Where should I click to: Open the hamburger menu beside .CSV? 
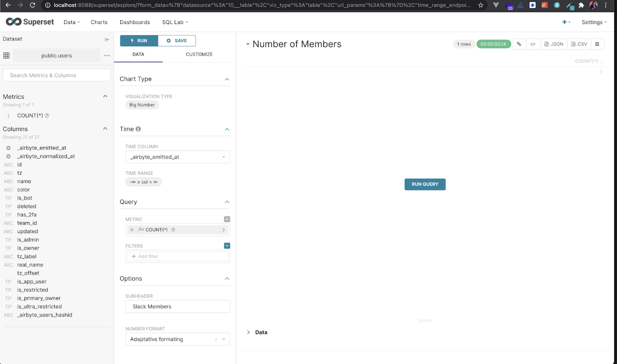597,44
